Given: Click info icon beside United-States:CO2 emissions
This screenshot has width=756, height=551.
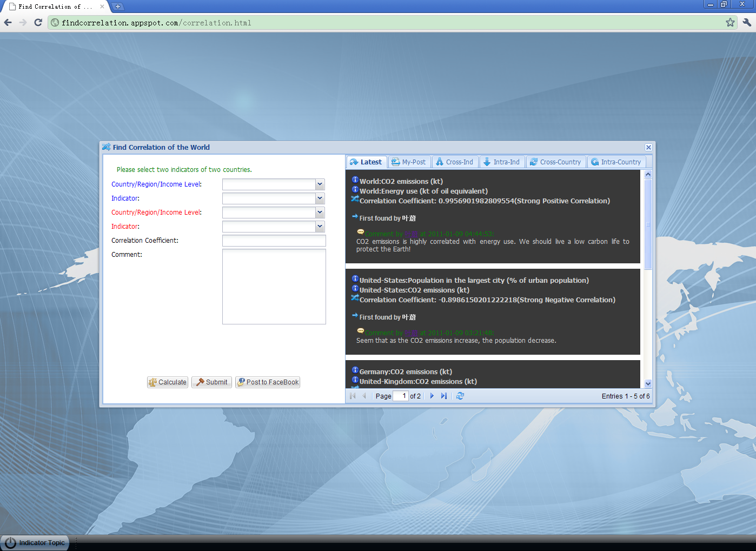Looking at the screenshot, I should coord(355,288).
